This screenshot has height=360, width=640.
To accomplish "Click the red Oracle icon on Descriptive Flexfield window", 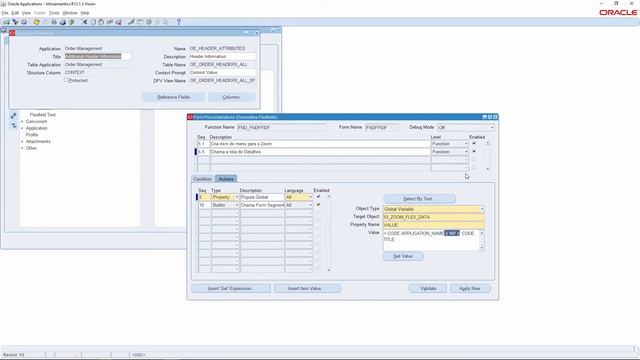I will pyautogui.click(x=12, y=33).
